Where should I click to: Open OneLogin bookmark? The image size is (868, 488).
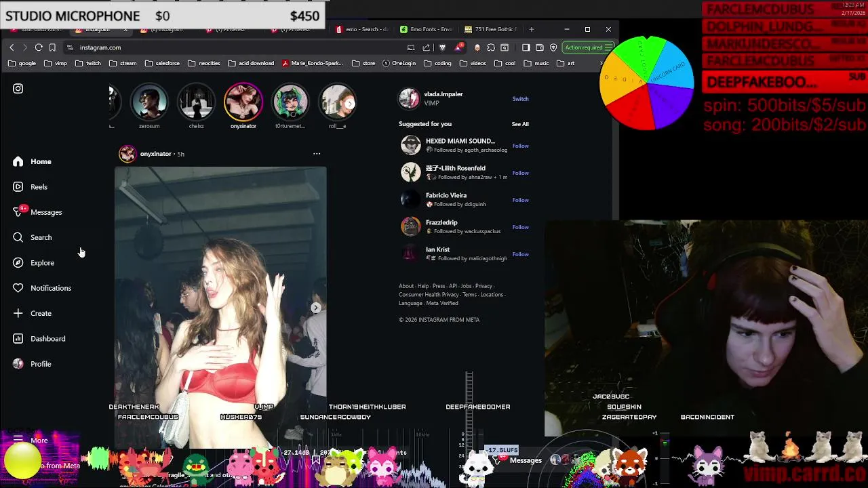pos(399,63)
